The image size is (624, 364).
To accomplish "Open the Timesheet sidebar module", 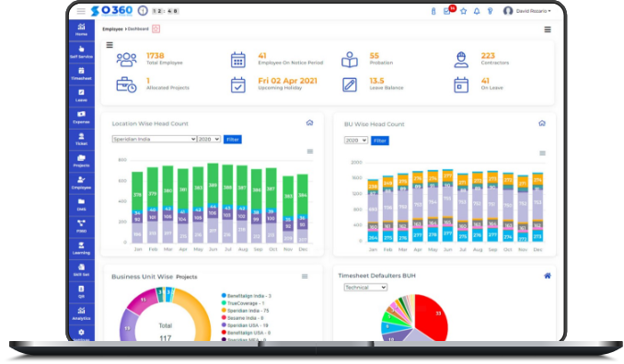I will tap(82, 74).
